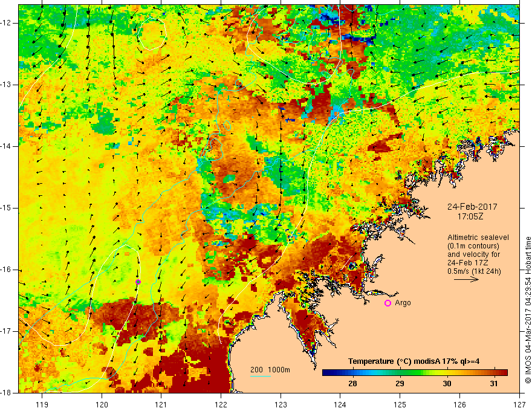Click the longitude label '123'
This screenshot has height=411, width=532.
(281, 404)
